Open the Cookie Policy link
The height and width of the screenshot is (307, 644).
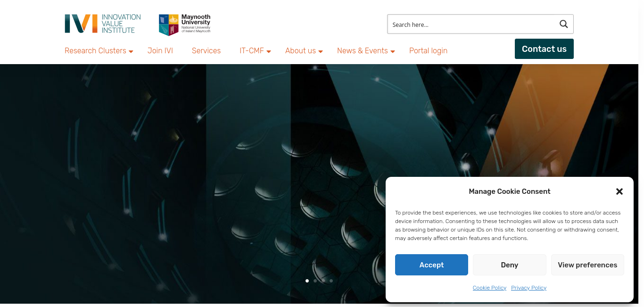[x=489, y=288]
